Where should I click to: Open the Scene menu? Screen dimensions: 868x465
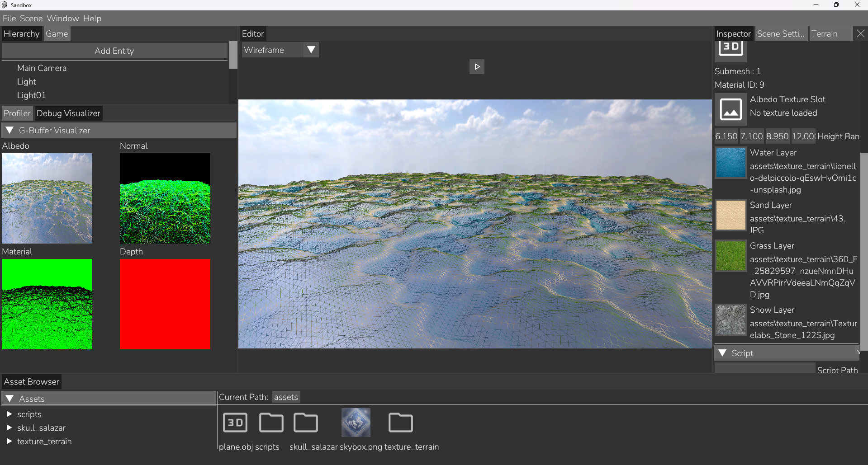[31, 18]
